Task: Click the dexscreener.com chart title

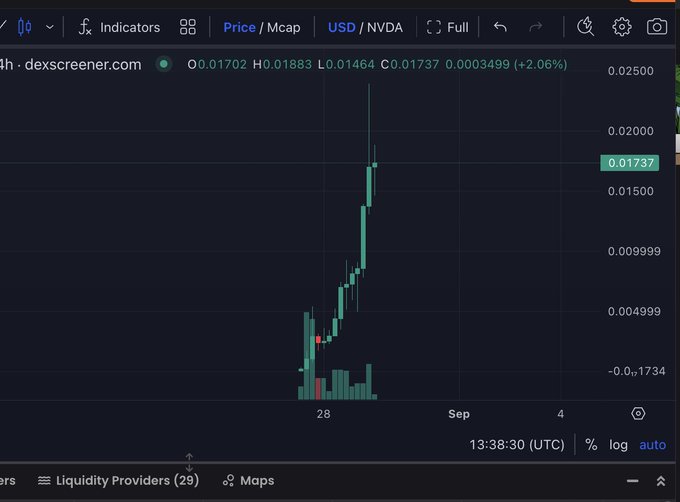Action: click(x=83, y=65)
